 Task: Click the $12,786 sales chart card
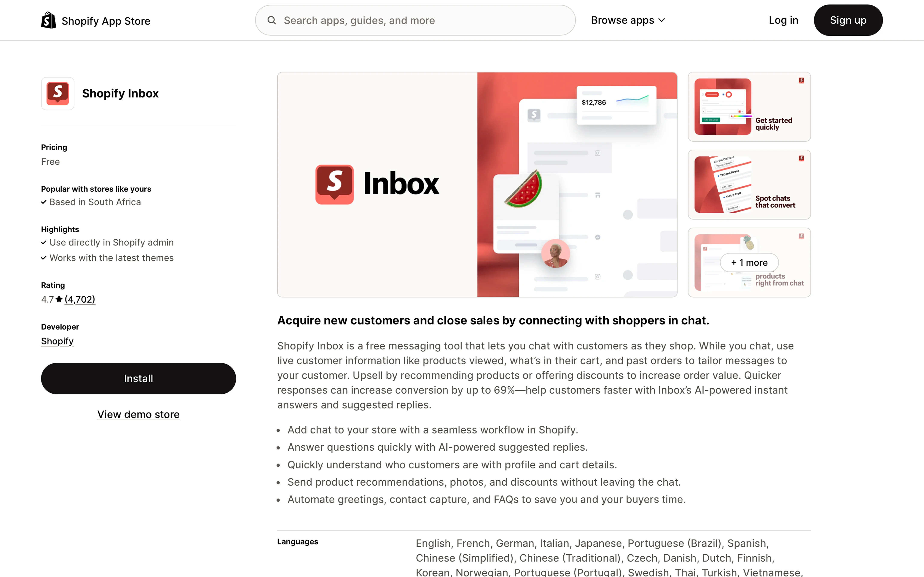click(x=616, y=105)
